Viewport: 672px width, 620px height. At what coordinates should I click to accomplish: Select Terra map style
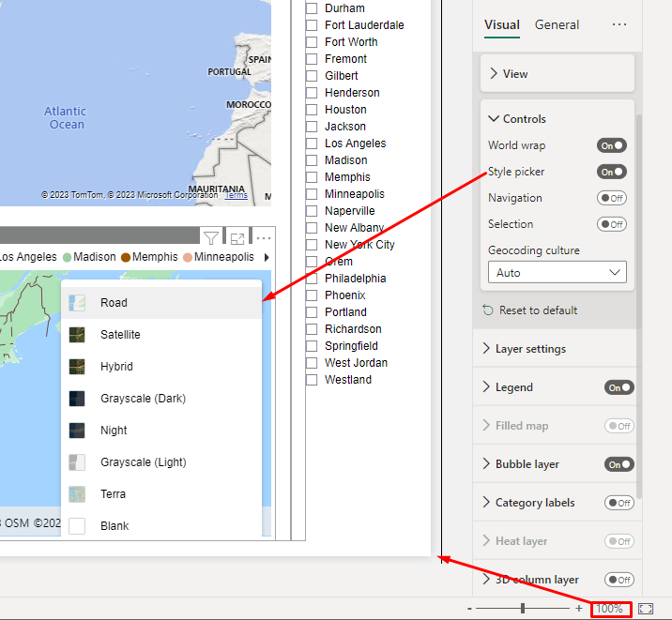[161, 494]
